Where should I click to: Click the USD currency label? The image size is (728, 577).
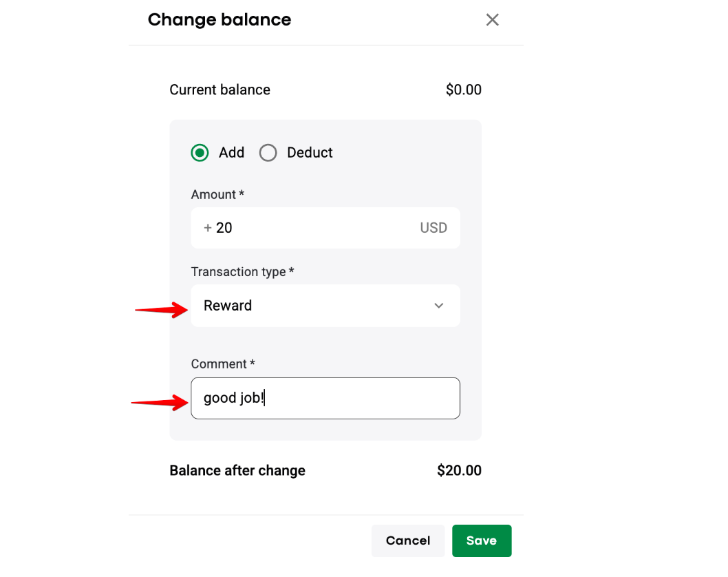pyautogui.click(x=433, y=228)
